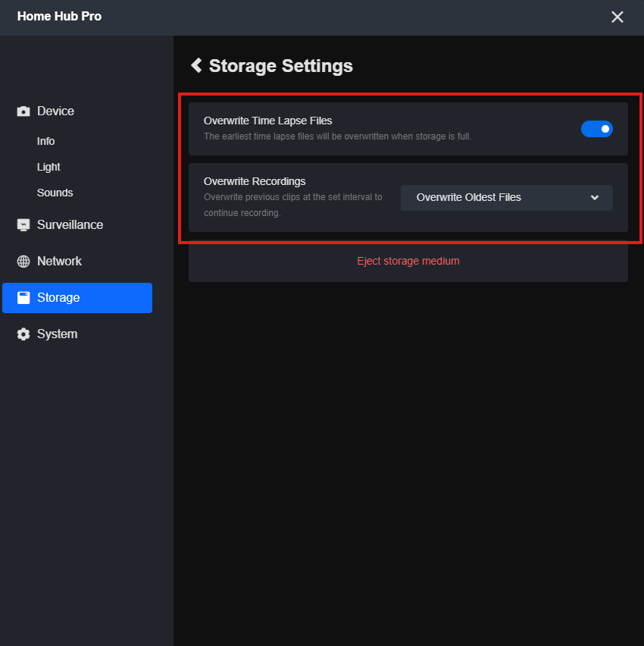The width and height of the screenshot is (644, 646).
Task: Switch to the Surveillance section
Action: 70,225
